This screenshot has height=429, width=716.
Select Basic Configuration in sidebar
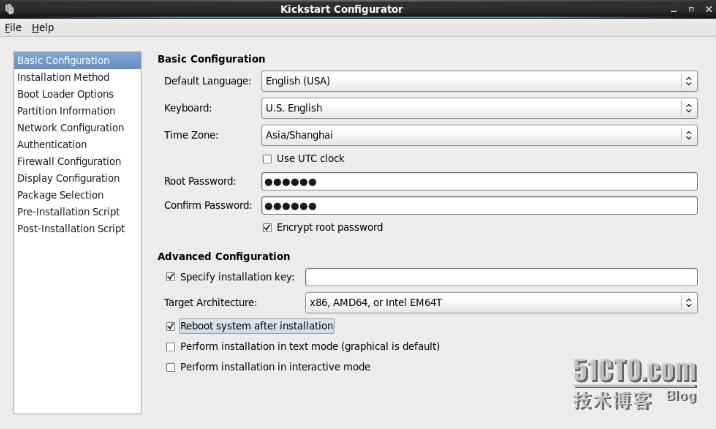pos(77,60)
